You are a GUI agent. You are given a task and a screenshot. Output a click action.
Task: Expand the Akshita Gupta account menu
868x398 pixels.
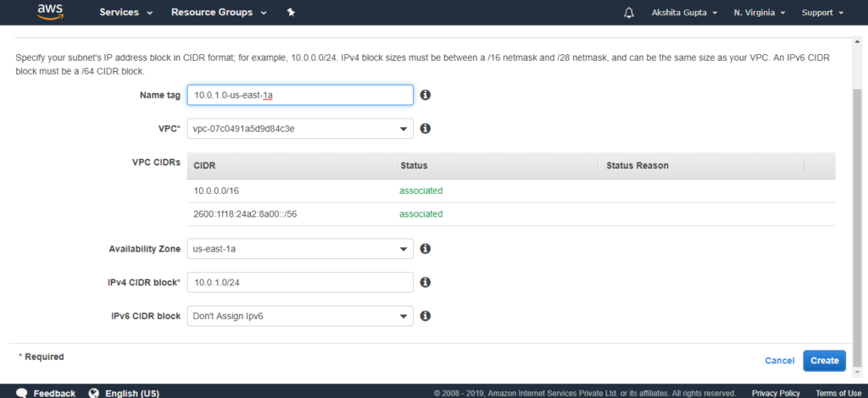coord(684,13)
